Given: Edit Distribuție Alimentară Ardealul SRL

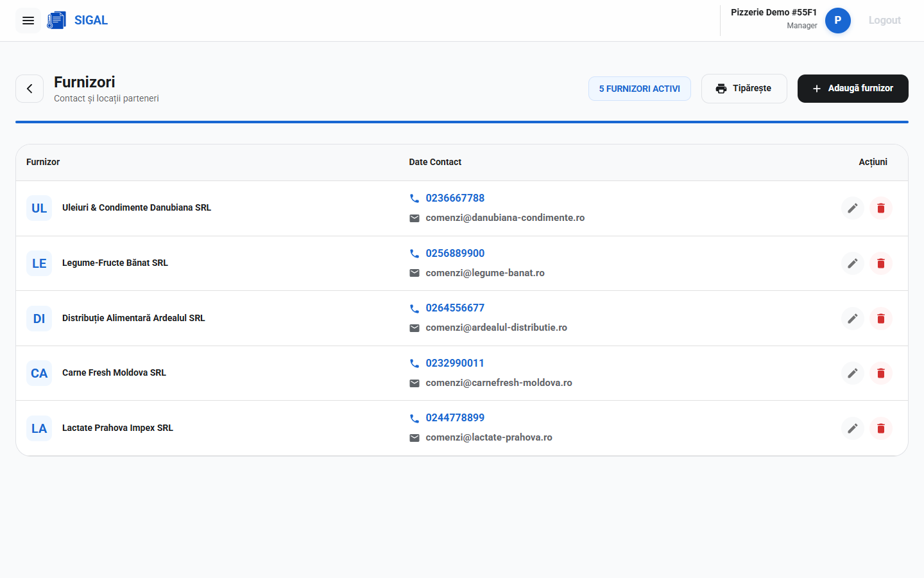Looking at the screenshot, I should pos(853,319).
